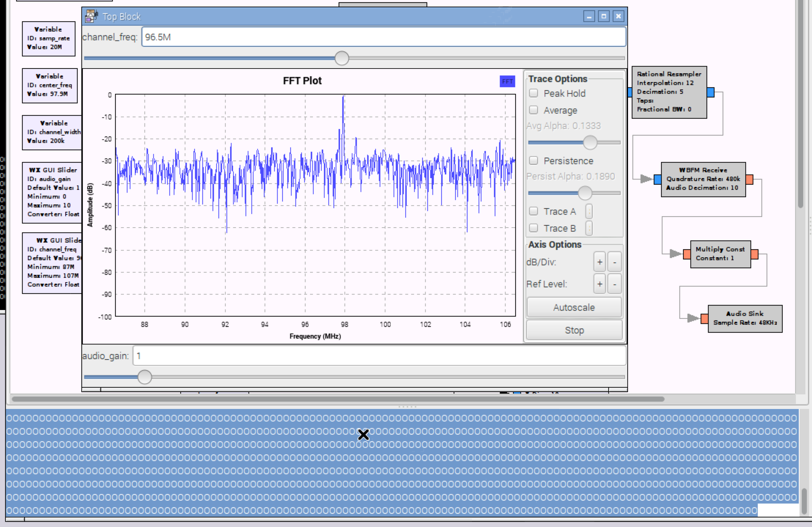Screen dimensions: 812x527
Task: Increase dB/Div with the plus button
Action: click(x=600, y=262)
